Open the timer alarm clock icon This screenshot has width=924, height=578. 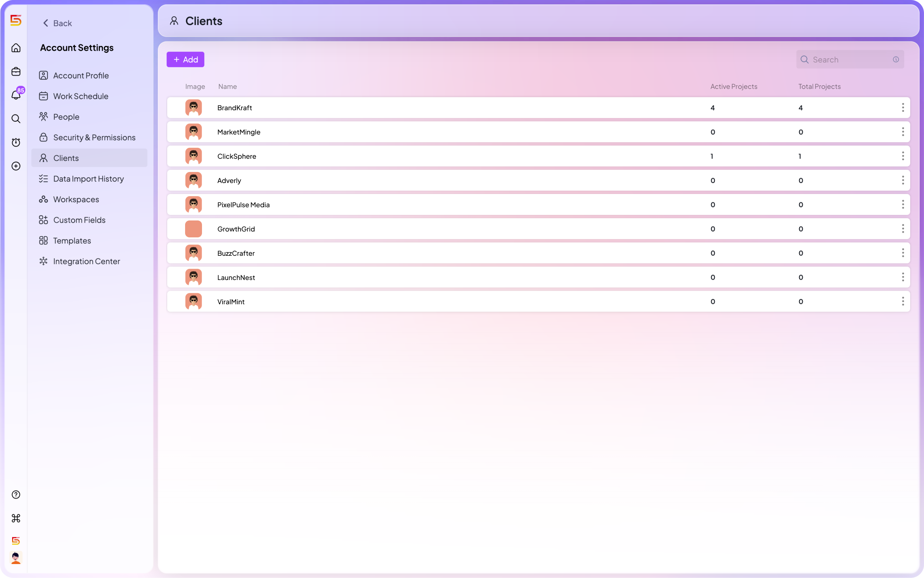(x=16, y=142)
